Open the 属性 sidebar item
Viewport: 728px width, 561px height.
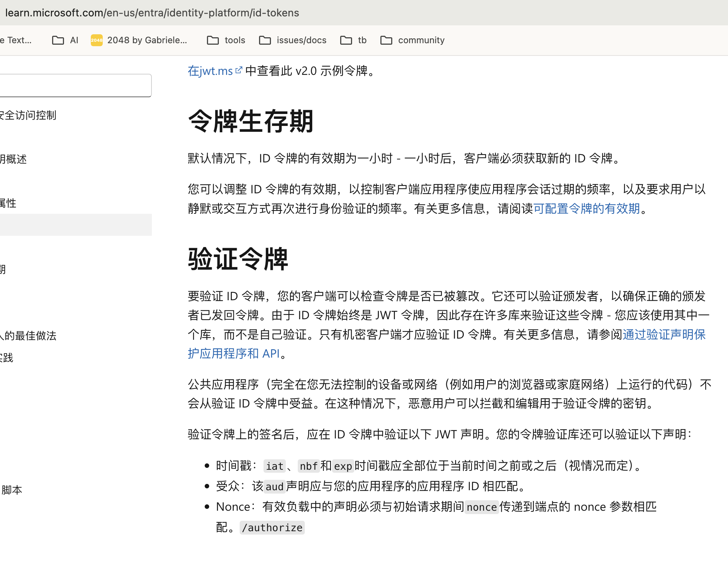(8, 203)
